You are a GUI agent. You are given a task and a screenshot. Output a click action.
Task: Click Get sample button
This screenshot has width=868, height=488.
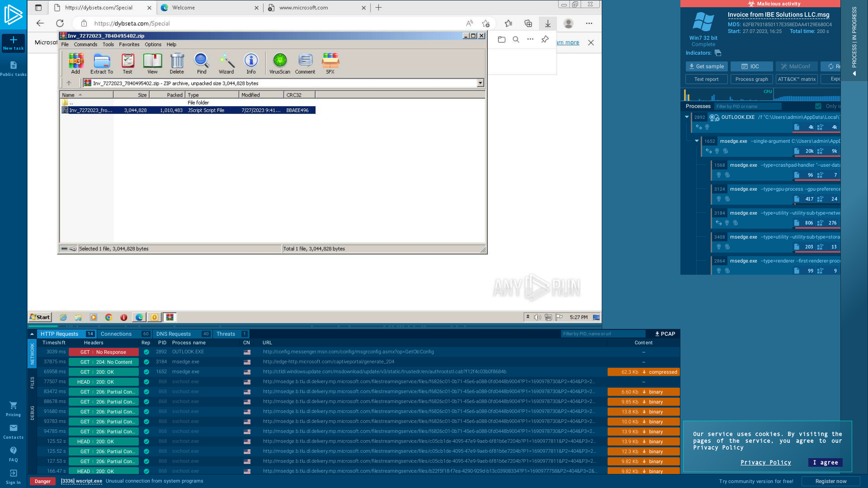point(707,66)
